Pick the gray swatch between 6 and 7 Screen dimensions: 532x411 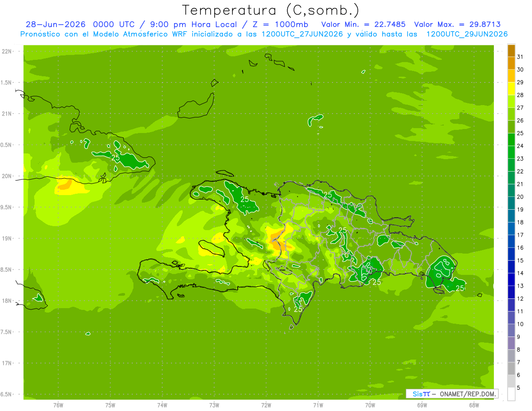tap(511, 368)
